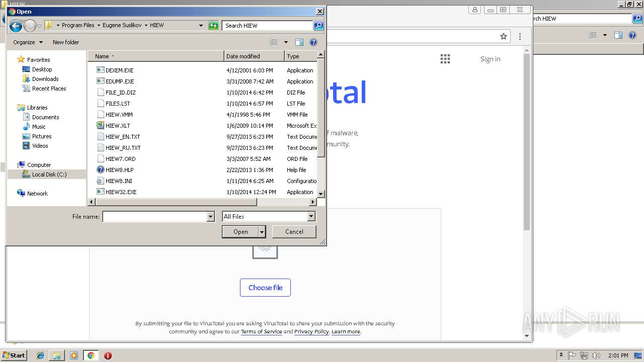Switch to Chrome in taskbar
This screenshot has height=362, width=644.
[x=91, y=355]
